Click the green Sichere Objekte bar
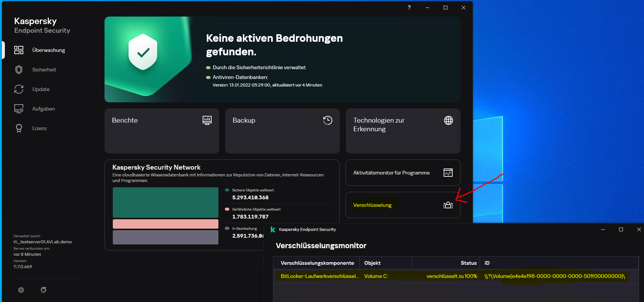 pos(165,202)
